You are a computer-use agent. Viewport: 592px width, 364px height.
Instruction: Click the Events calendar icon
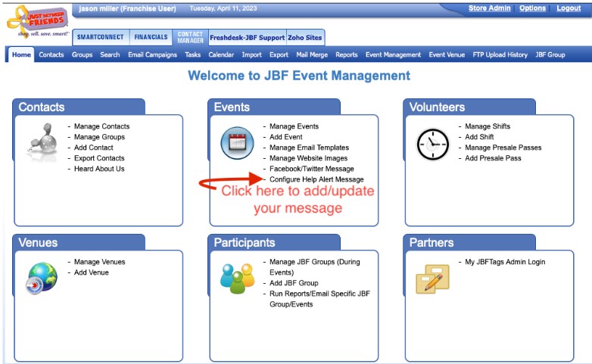point(236,143)
